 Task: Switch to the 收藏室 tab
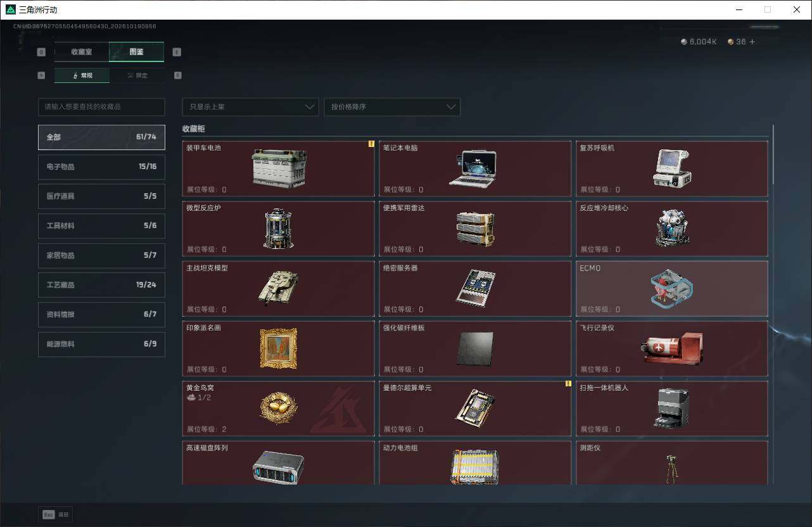[82, 52]
